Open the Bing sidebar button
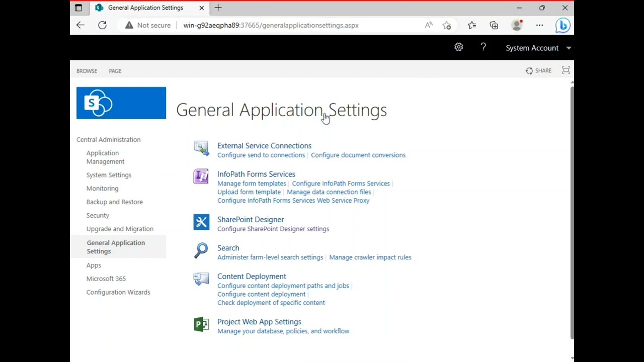The height and width of the screenshot is (362, 644). click(x=562, y=25)
